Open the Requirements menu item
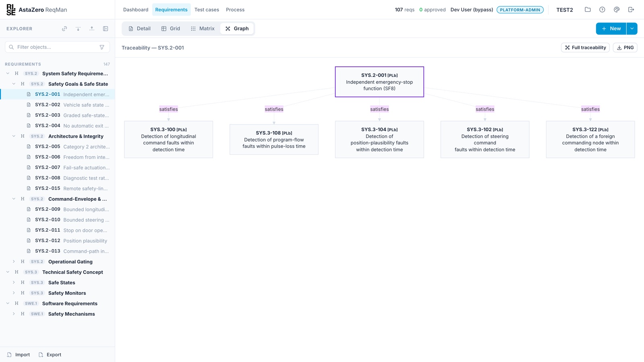The width and height of the screenshot is (644, 362). 171,10
